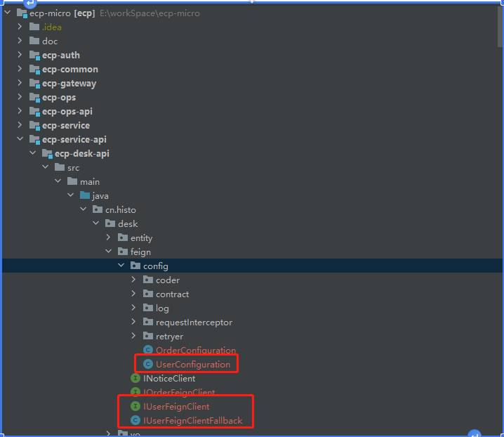
Task: Click the IUserFeignClient interface icon
Action: [x=135, y=406]
